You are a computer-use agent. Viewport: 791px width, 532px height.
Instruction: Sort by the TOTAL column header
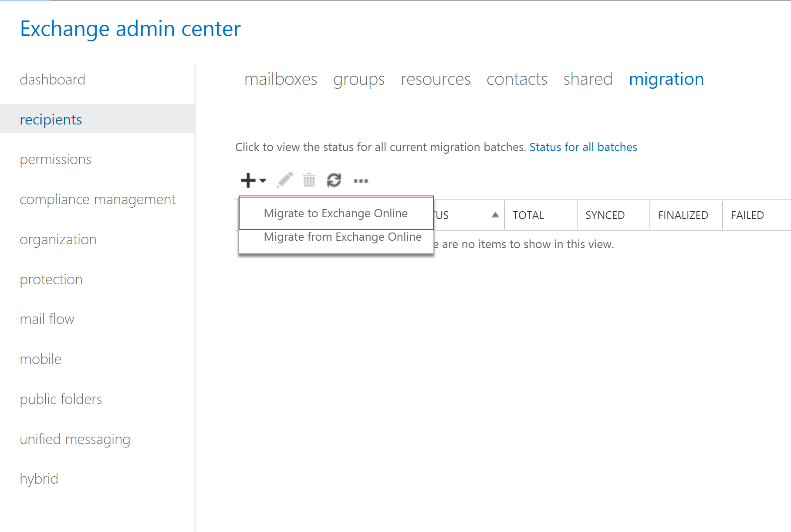(x=541, y=215)
